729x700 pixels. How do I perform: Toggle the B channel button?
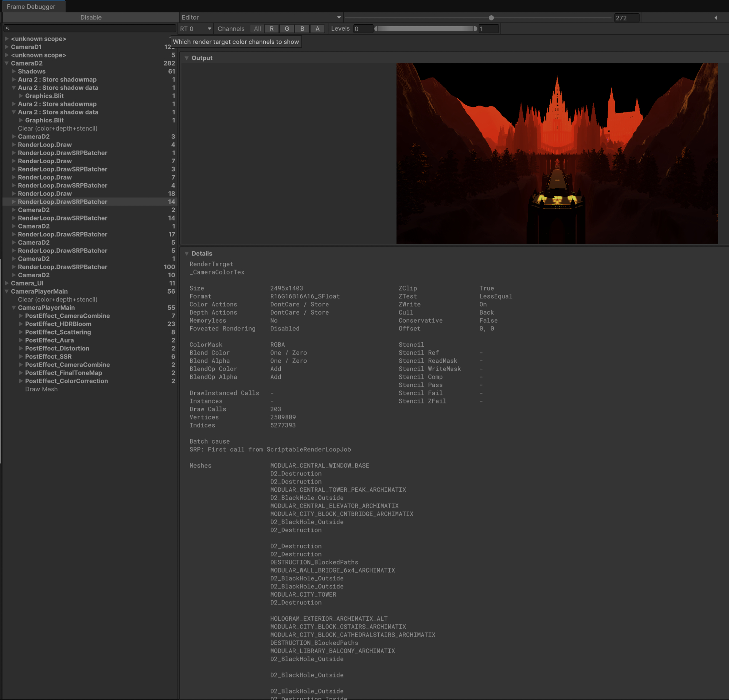[x=302, y=29]
